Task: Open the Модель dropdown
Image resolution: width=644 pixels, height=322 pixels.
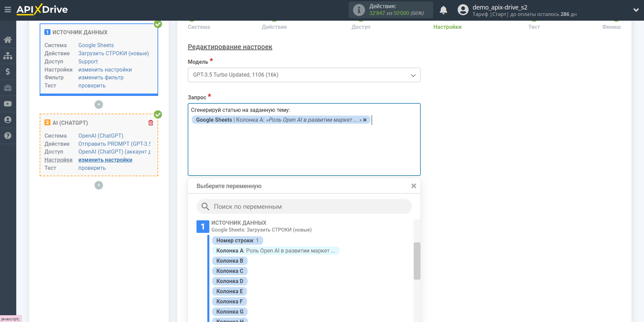Action: coord(304,75)
